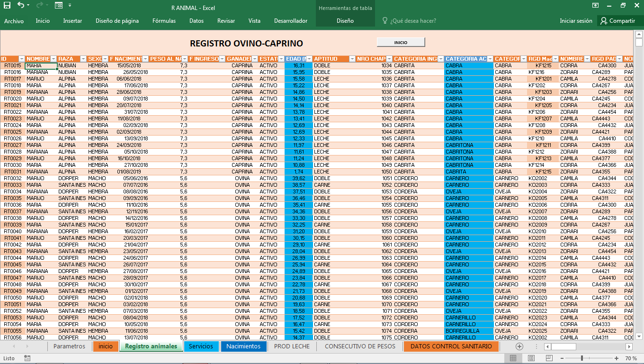
Task: Open the Vista ribbon tab
Action: [254, 21]
